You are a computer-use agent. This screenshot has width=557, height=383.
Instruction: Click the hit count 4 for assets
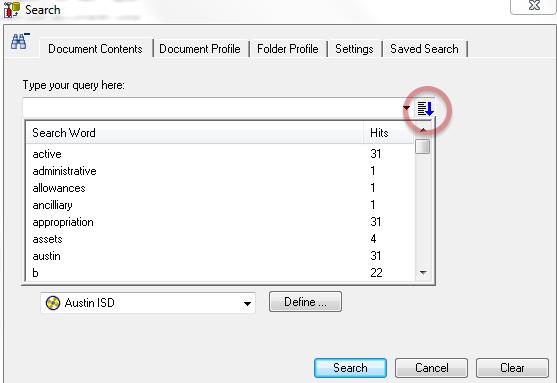[373, 239]
